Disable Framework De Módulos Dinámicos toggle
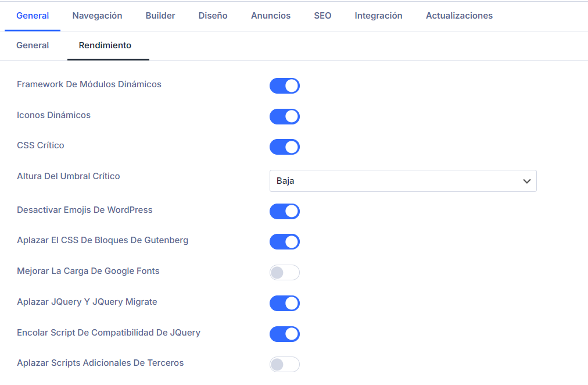 [x=285, y=85]
